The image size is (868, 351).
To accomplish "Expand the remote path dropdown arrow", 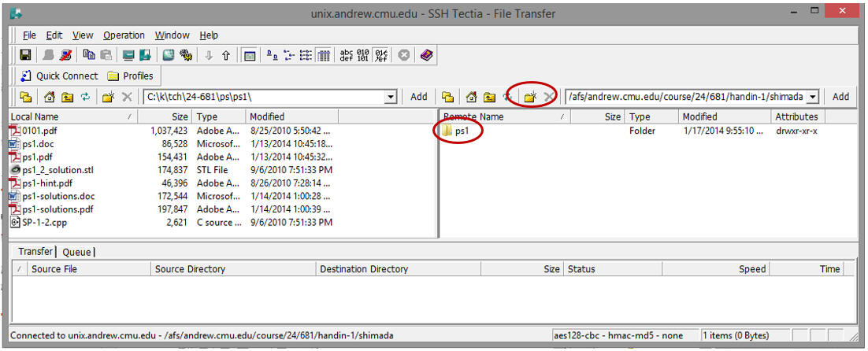I will coord(813,97).
